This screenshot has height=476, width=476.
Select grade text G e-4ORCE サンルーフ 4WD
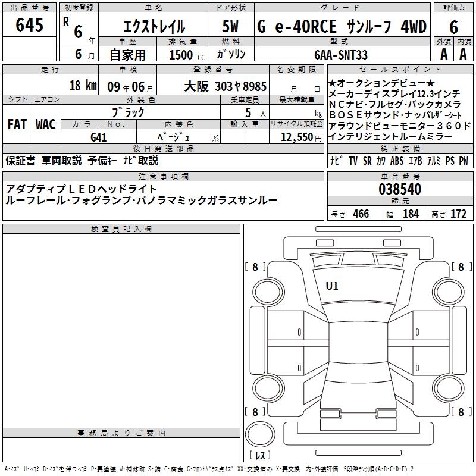point(342,26)
